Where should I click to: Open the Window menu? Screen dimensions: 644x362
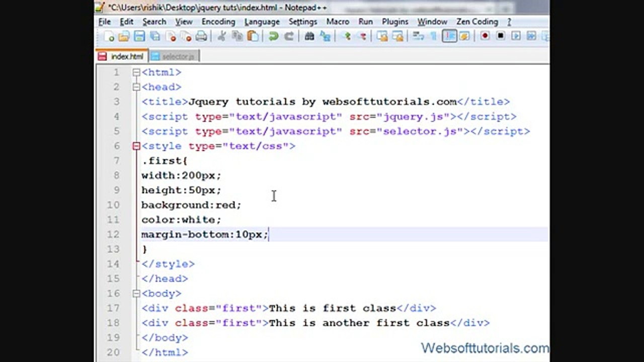point(432,22)
